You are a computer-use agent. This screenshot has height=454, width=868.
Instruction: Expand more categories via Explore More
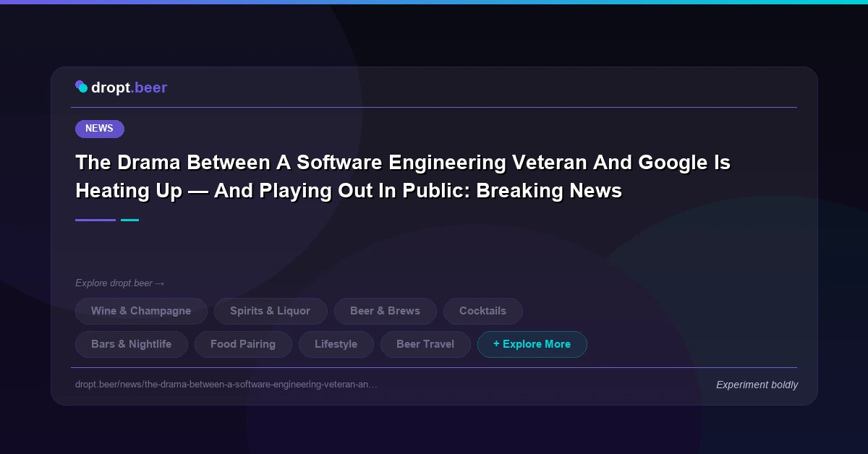[532, 344]
